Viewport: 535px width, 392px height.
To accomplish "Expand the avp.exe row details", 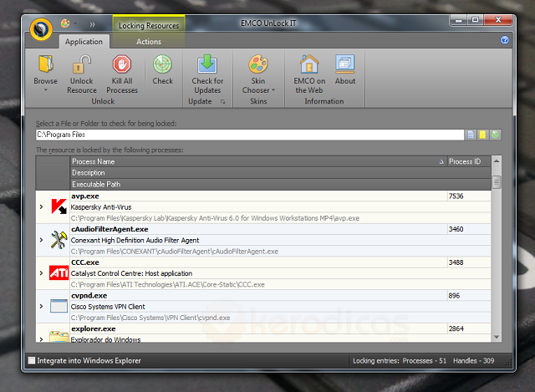I will coord(41,206).
